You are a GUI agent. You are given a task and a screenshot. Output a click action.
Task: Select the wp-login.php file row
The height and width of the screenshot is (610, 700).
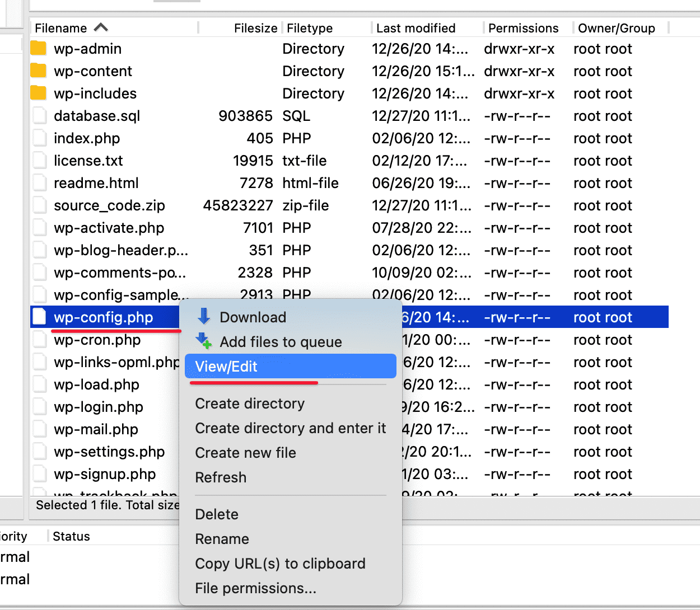(99, 407)
